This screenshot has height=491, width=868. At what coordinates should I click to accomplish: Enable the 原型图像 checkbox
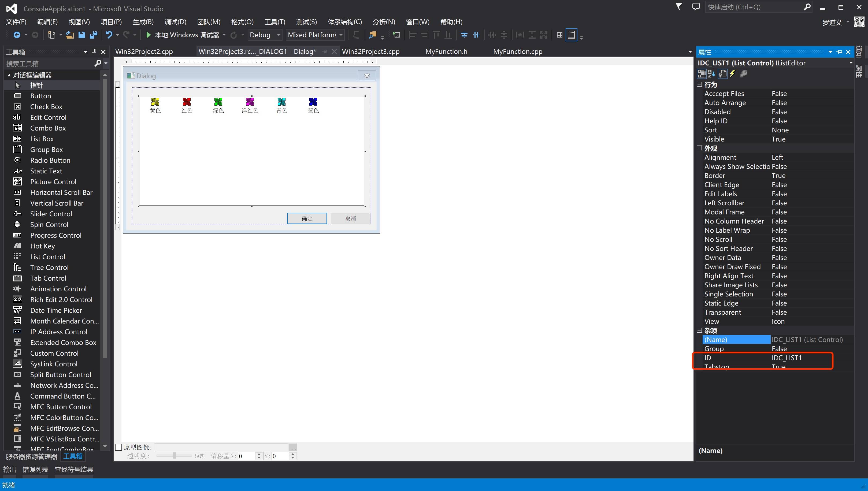pos(119,447)
